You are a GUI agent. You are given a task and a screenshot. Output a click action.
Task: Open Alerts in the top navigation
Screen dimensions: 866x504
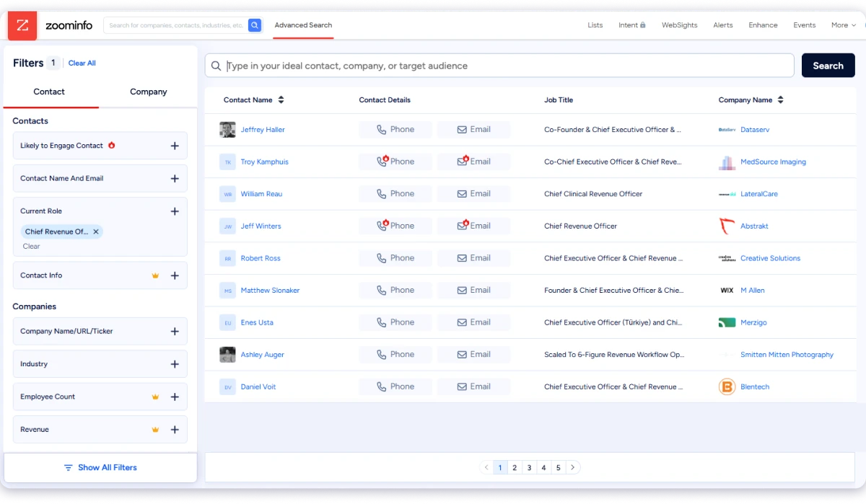(723, 25)
